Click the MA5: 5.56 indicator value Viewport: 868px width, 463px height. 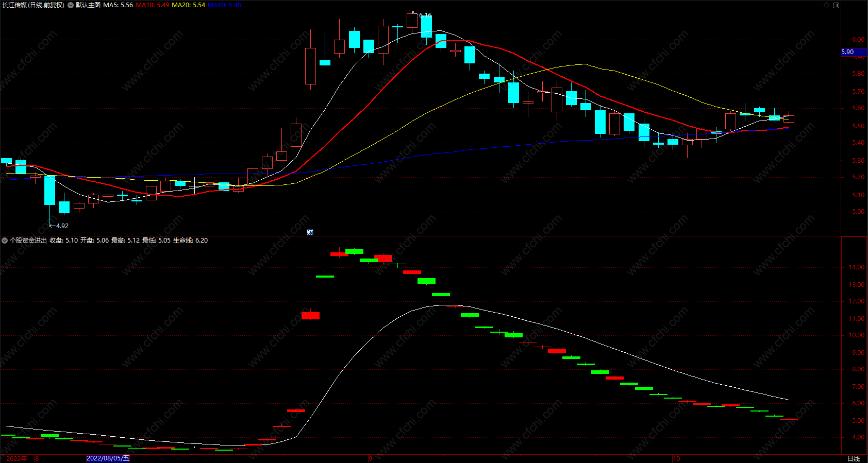click(x=118, y=5)
